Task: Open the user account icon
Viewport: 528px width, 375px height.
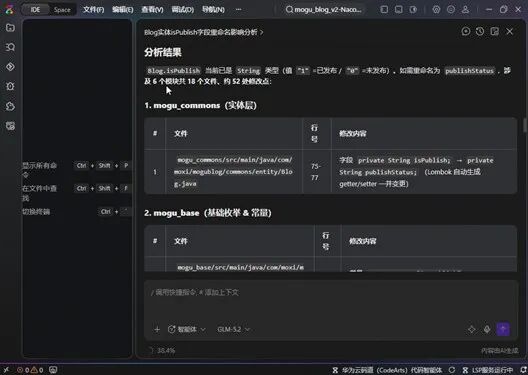Action: pyautogui.click(x=465, y=10)
